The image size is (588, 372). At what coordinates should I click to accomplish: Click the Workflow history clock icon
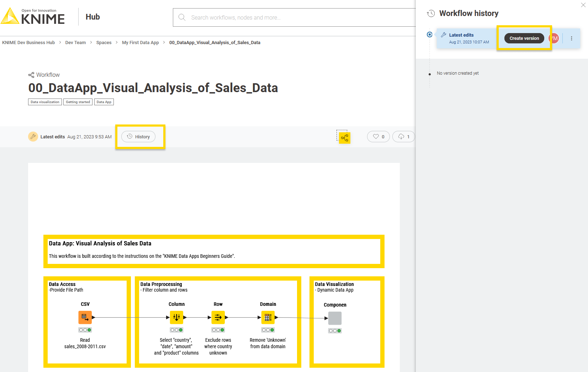(x=431, y=14)
